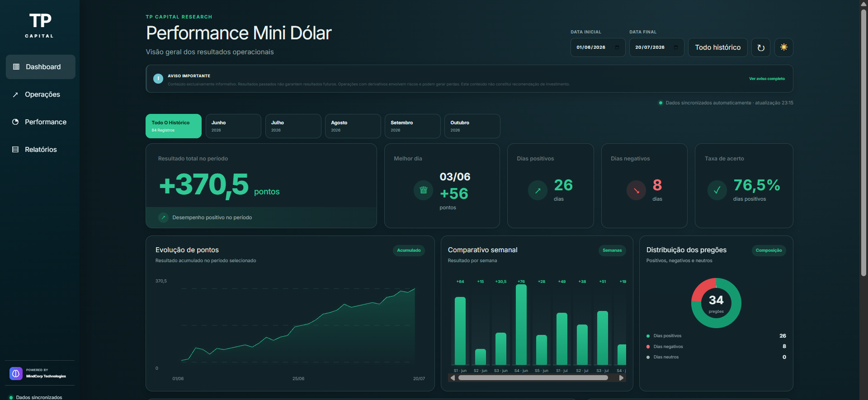The image size is (868, 400).
Task: Click the crown icon in Melhor dia card
Action: pos(424,190)
